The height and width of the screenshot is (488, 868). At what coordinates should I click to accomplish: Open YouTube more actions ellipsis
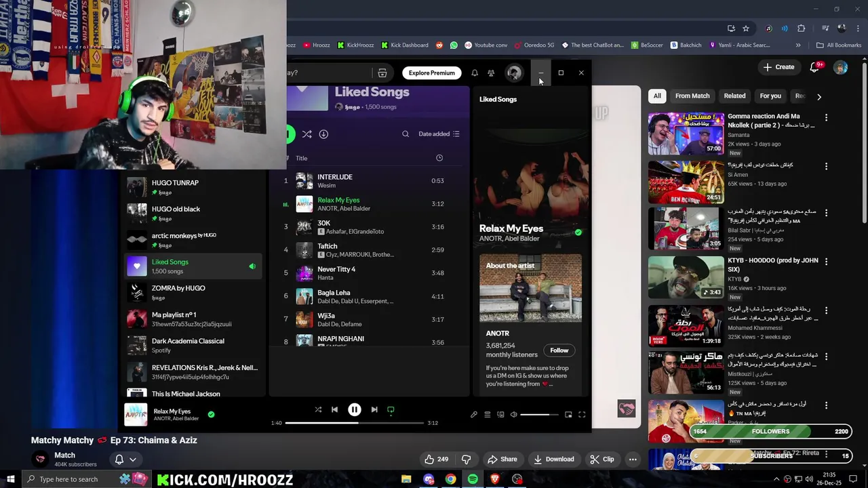click(633, 460)
